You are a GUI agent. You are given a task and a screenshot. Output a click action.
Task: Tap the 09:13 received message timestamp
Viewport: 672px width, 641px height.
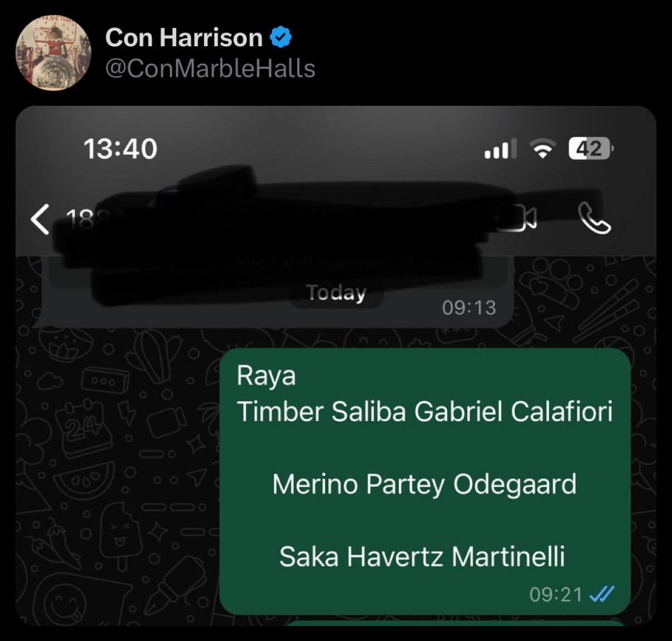(x=469, y=307)
